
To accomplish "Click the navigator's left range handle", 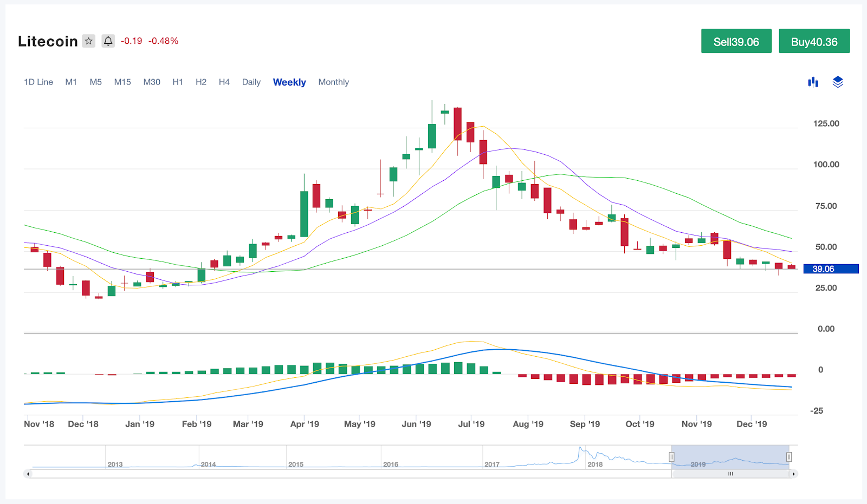I will point(671,457).
